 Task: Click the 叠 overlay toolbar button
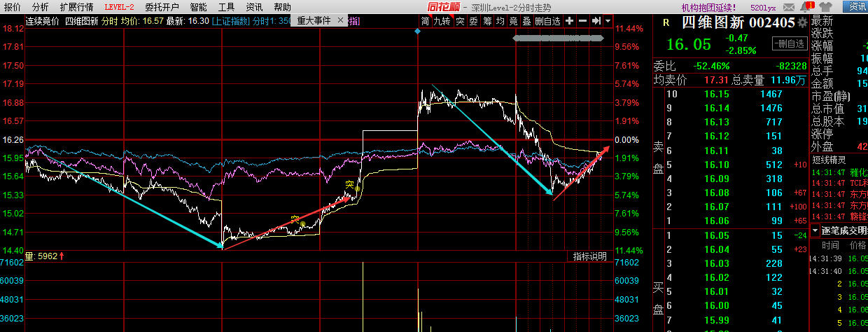[526, 21]
